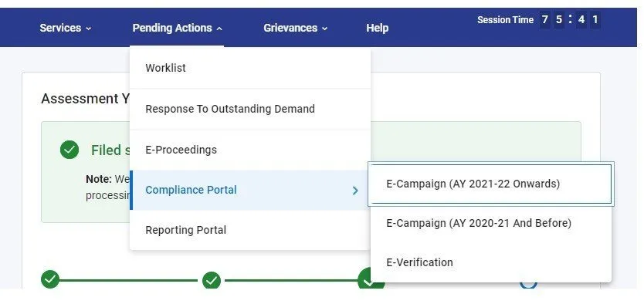The width and height of the screenshot is (644, 304).
Task: Open Reporting Portal option
Action: tap(250, 230)
